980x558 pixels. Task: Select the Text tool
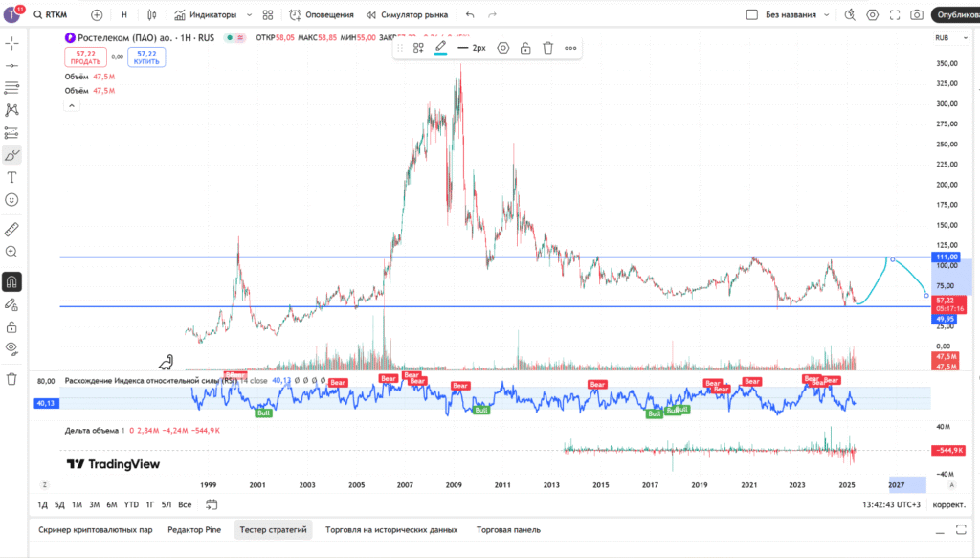pyautogui.click(x=11, y=177)
